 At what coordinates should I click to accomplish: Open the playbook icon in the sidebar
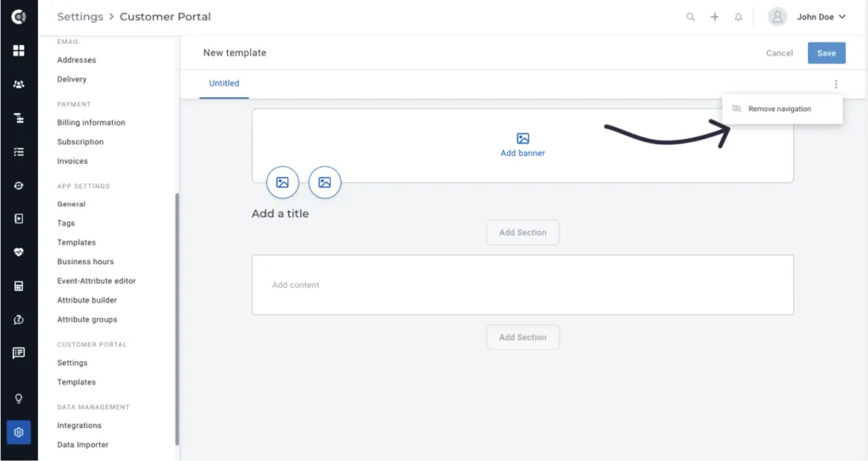[x=19, y=219]
